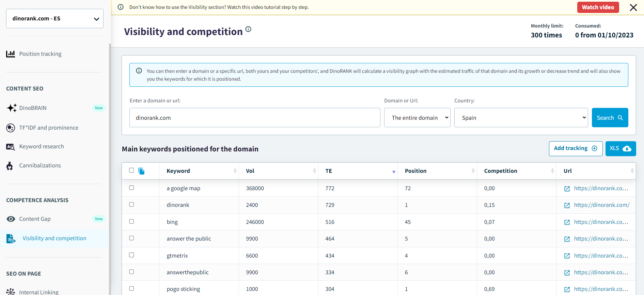Select the checkbox for 'gtmetrix' keyword
This screenshot has height=295, width=644.
(x=131, y=255)
